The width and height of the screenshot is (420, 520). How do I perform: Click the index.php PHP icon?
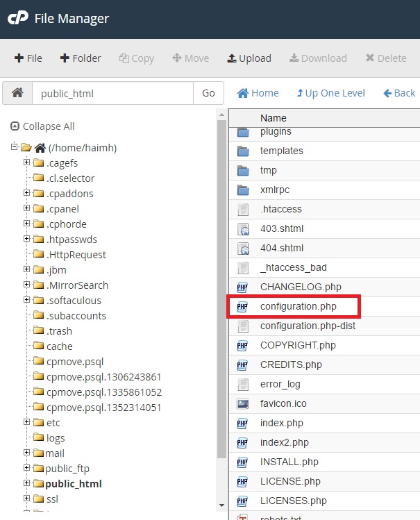(x=242, y=423)
